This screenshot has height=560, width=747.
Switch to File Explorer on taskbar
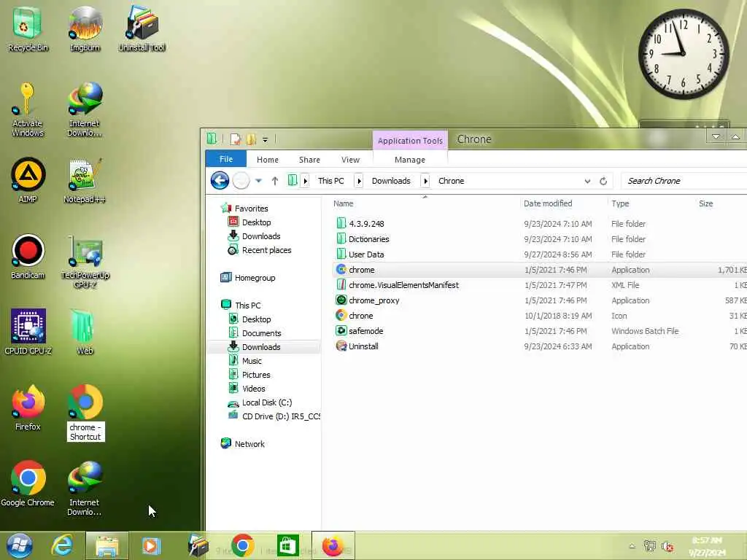[107, 545]
